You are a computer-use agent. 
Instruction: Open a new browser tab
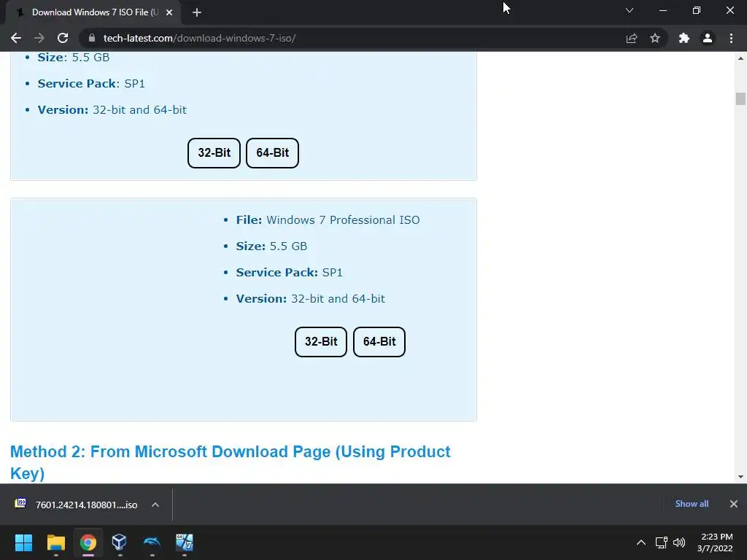click(x=197, y=12)
